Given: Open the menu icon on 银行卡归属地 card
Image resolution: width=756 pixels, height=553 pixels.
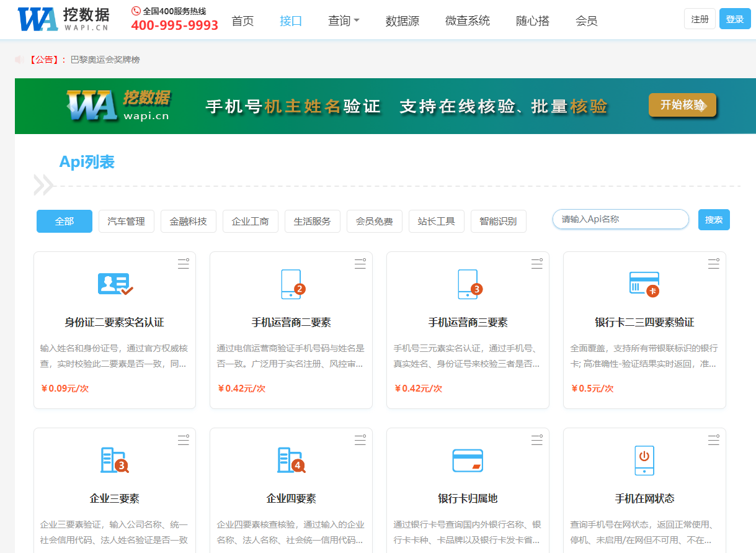Looking at the screenshot, I should click(x=537, y=440).
